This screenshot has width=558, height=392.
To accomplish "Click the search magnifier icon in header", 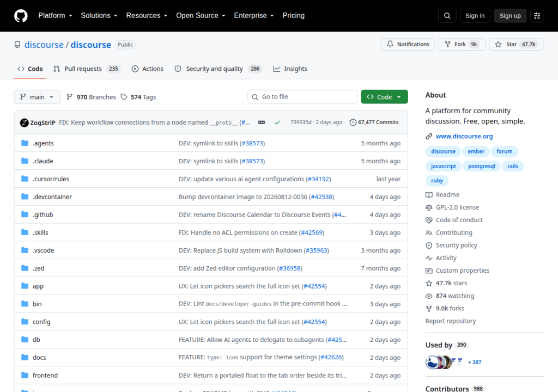I will click(447, 16).
